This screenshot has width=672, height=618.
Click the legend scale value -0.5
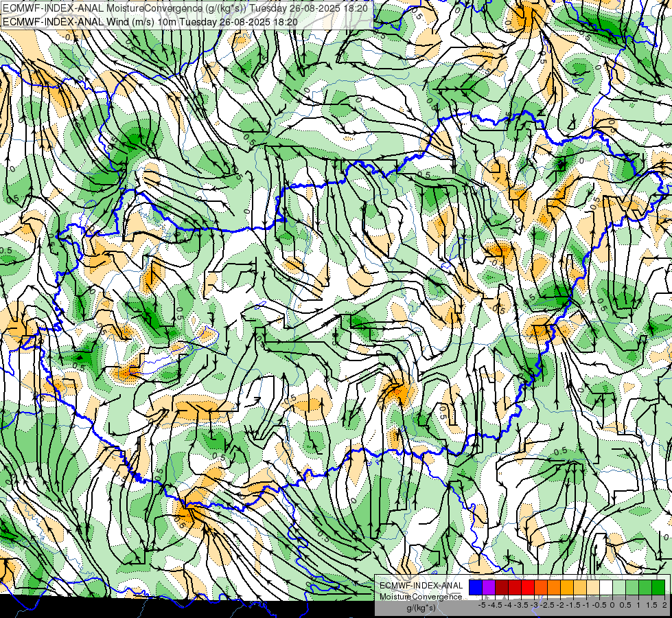pos(599,605)
